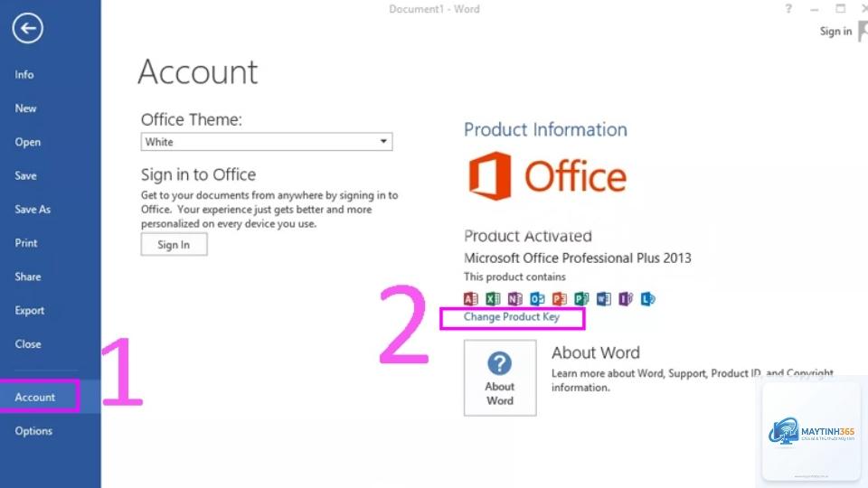Minimize the Word window

tap(814, 9)
